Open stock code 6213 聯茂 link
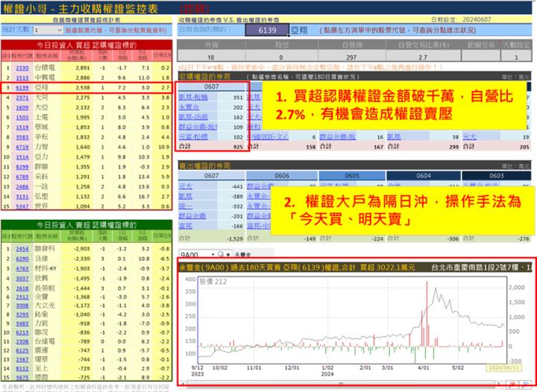 pos(22,332)
